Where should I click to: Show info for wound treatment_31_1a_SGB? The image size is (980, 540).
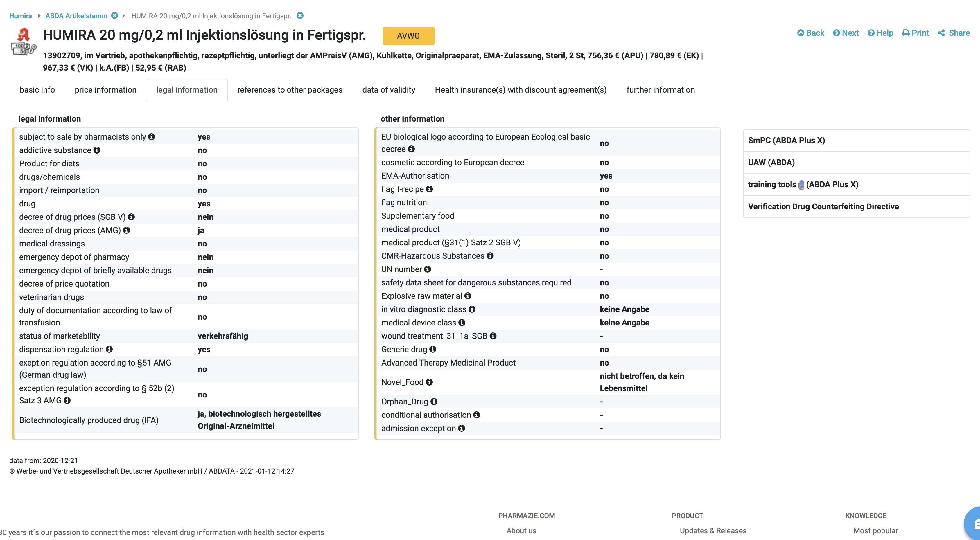493,336
